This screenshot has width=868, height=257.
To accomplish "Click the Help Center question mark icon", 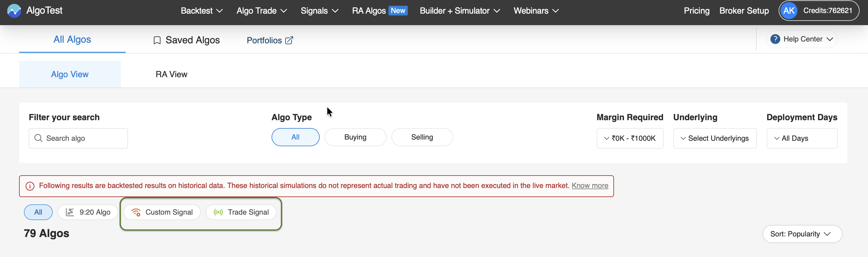I will (775, 39).
